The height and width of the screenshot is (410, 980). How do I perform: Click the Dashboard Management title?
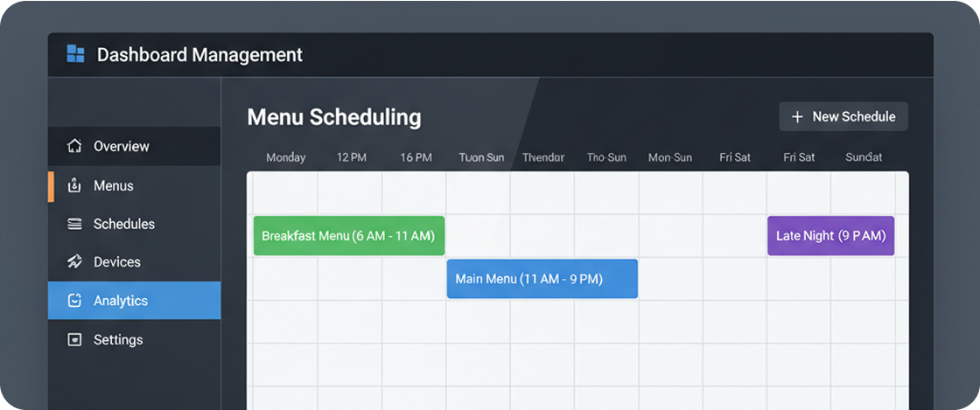(199, 54)
